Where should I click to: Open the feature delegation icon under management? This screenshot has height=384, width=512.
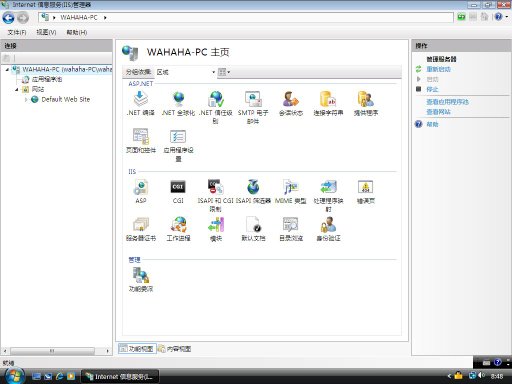click(141, 276)
